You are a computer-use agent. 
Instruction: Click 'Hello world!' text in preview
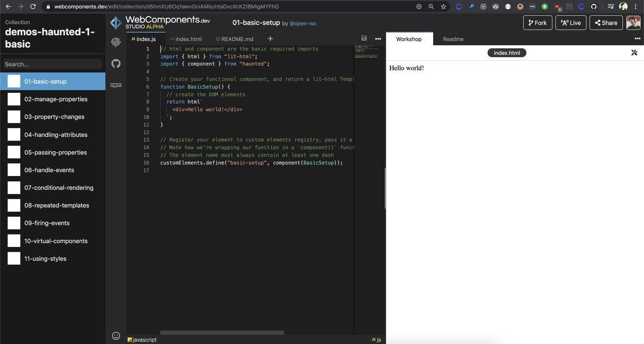pos(407,68)
